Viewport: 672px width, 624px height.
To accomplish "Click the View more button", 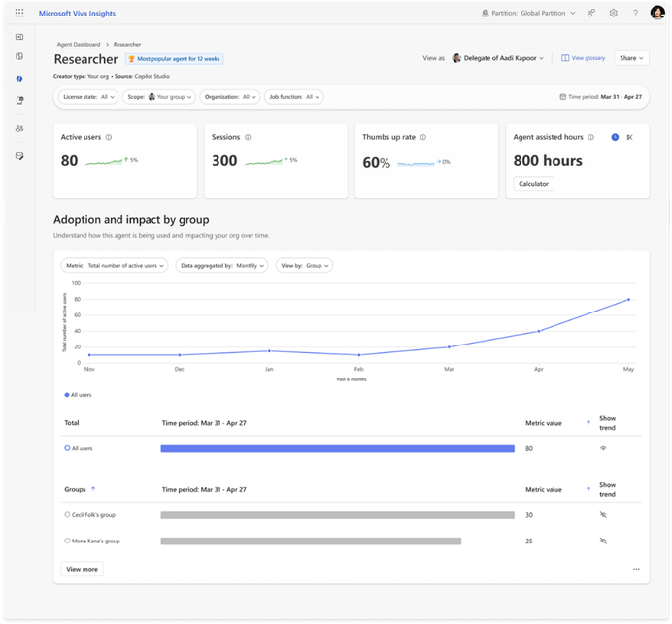I will [x=82, y=569].
